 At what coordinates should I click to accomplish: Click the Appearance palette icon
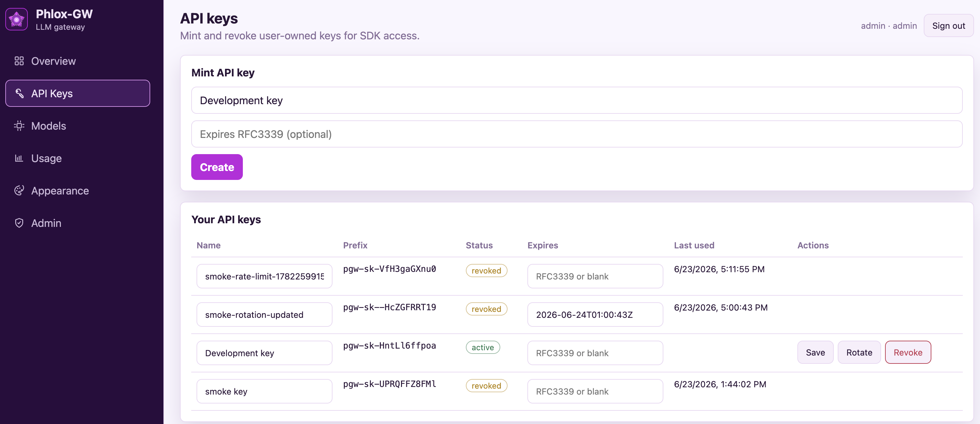point(19,190)
